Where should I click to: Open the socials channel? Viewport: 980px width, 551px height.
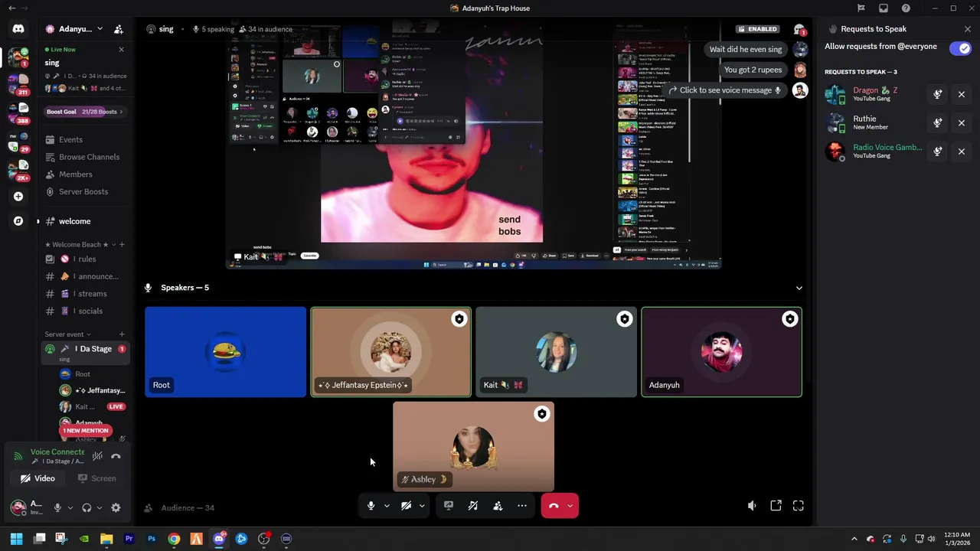(83, 311)
